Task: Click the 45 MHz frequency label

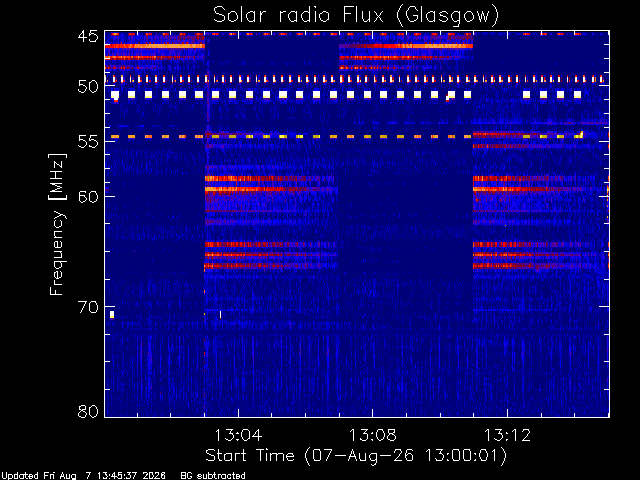Action: 88,37
